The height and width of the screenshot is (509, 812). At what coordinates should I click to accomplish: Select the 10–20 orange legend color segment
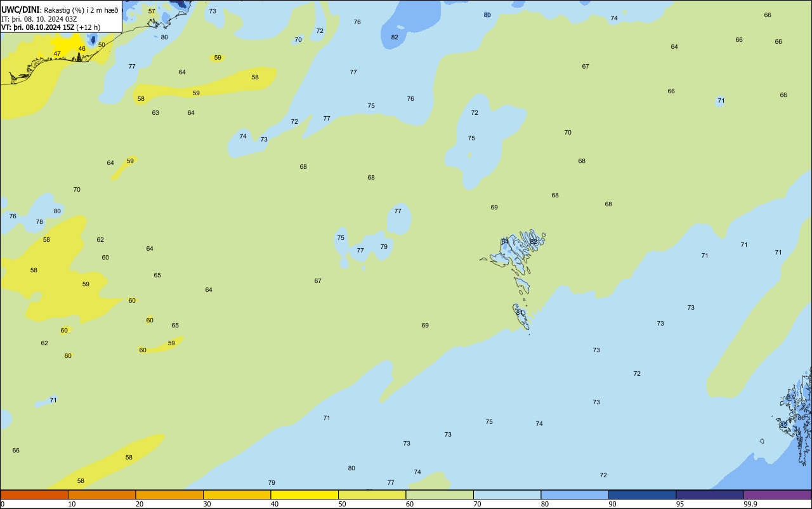[x=101, y=494]
